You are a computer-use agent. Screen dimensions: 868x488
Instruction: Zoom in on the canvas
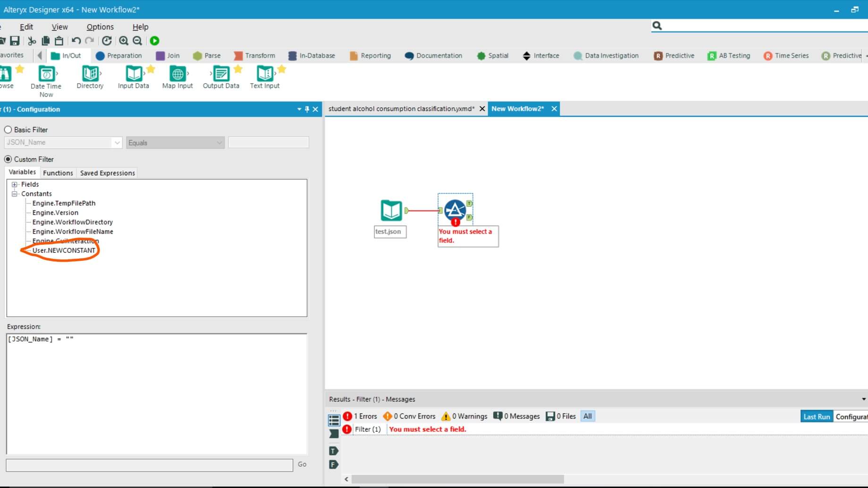pyautogui.click(x=124, y=41)
